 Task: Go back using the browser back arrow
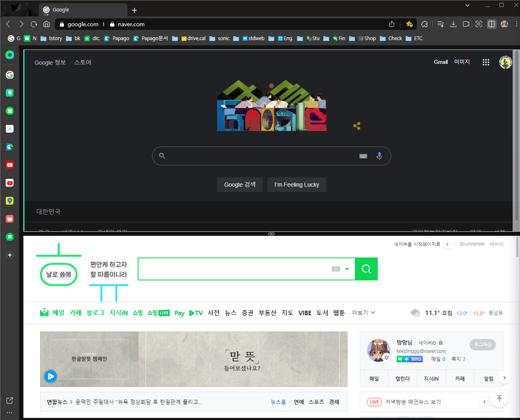tap(8, 24)
